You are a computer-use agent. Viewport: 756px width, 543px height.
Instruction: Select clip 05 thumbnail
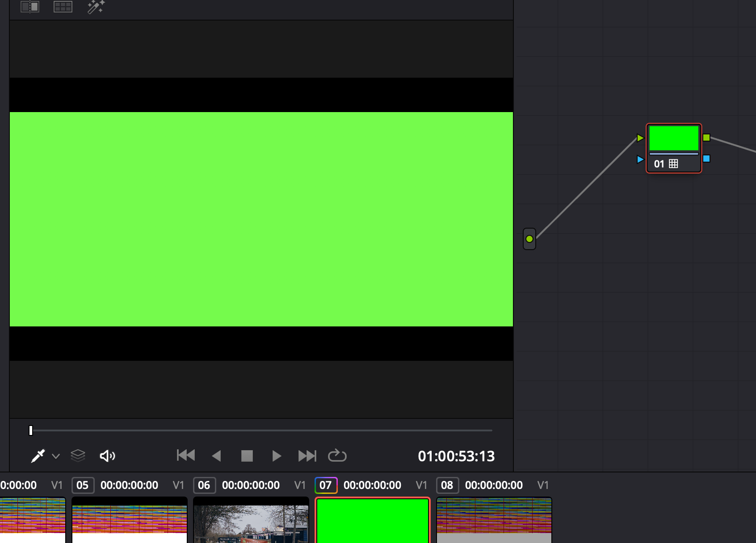click(130, 520)
